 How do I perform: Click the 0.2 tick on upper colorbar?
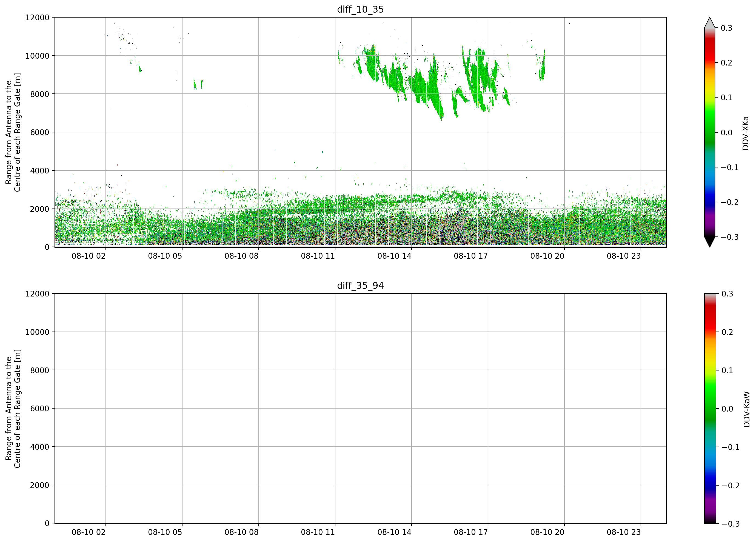click(x=726, y=63)
